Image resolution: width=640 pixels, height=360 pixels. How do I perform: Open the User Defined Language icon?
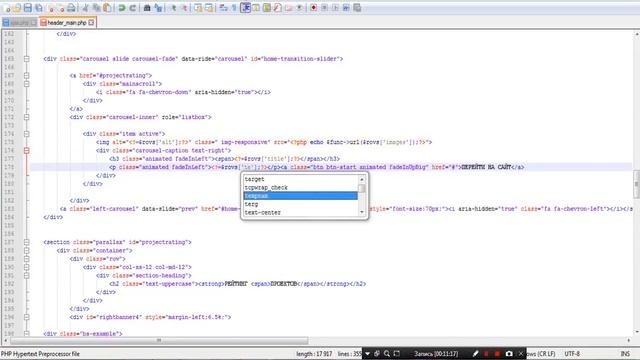[x=256, y=8]
